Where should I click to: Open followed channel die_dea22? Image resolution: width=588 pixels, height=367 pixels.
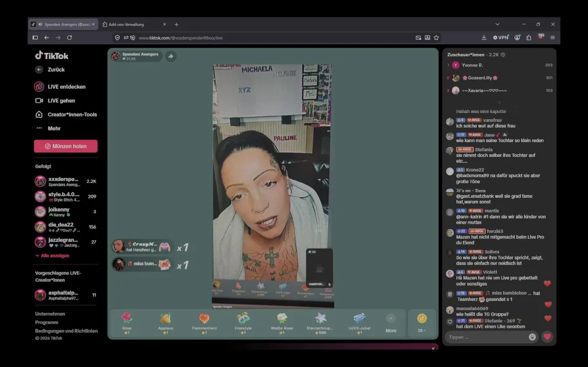point(66,227)
